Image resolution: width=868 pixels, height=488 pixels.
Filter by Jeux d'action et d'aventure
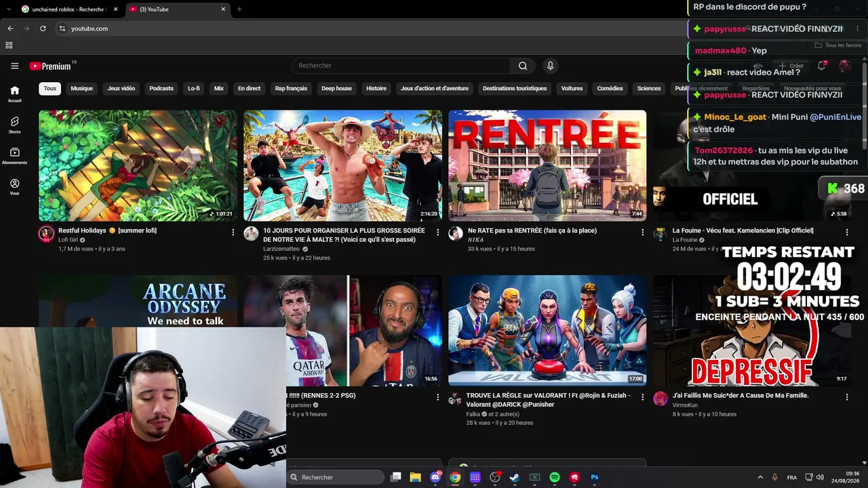[435, 88]
